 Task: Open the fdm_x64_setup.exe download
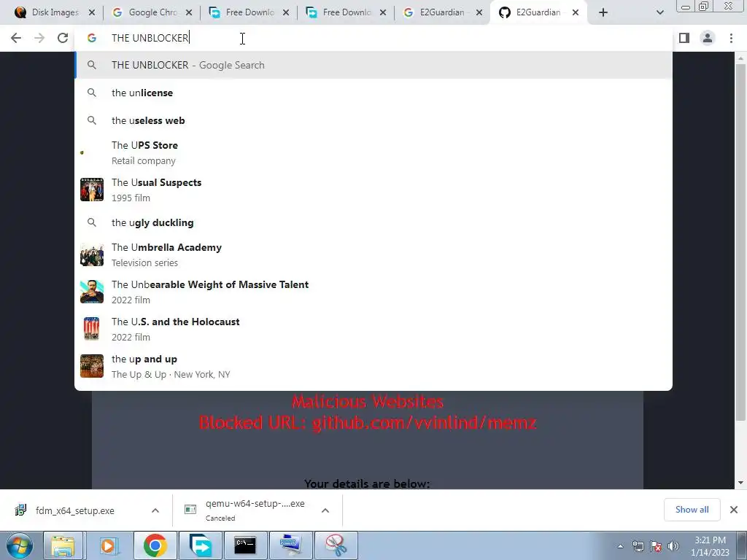coord(74,510)
